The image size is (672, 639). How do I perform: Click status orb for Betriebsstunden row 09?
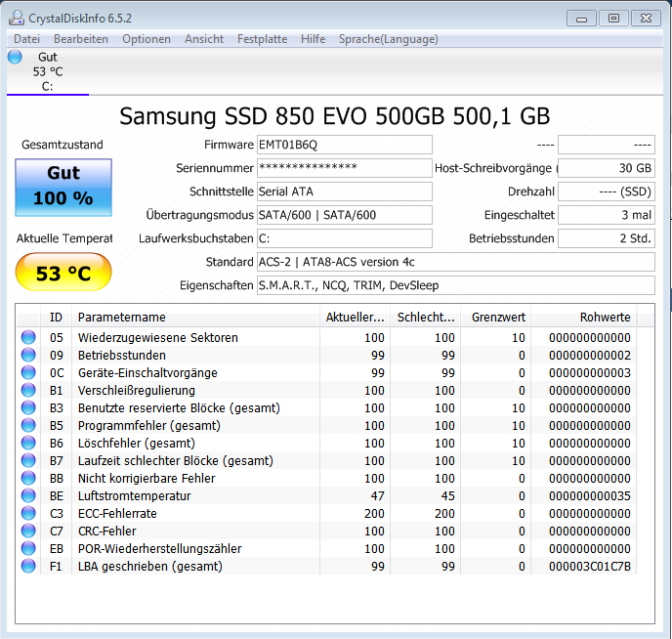[28, 355]
